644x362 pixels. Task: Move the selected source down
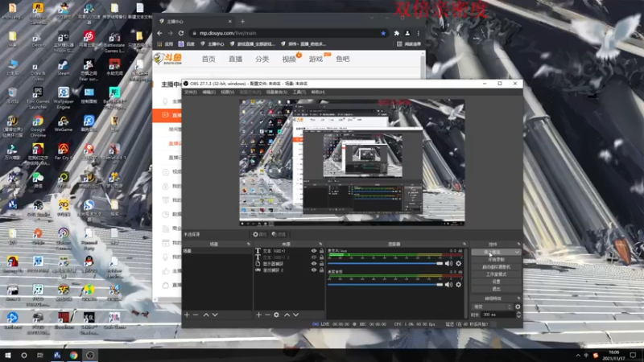(295, 315)
